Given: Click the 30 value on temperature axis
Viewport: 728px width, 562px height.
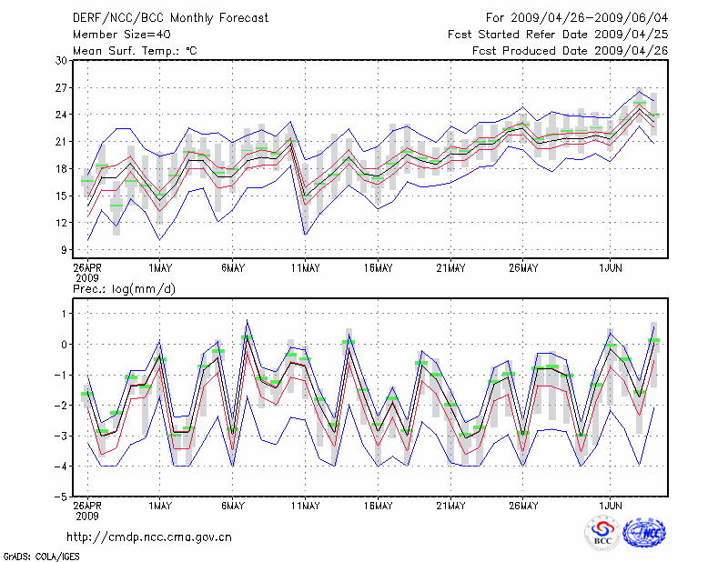Looking at the screenshot, I should [x=62, y=60].
